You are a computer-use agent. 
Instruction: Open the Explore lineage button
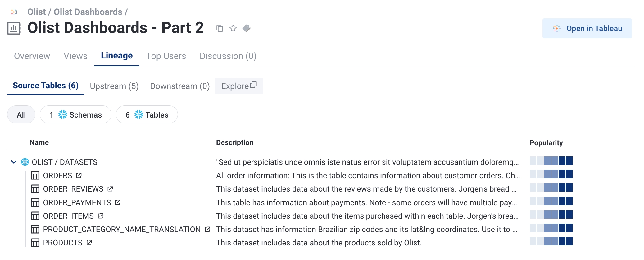(x=239, y=86)
